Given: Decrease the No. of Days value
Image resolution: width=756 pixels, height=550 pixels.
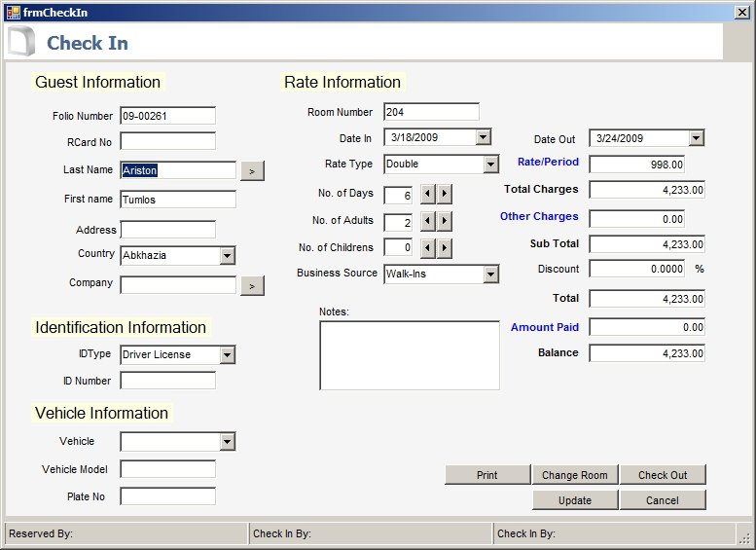Looking at the screenshot, I should pos(427,195).
